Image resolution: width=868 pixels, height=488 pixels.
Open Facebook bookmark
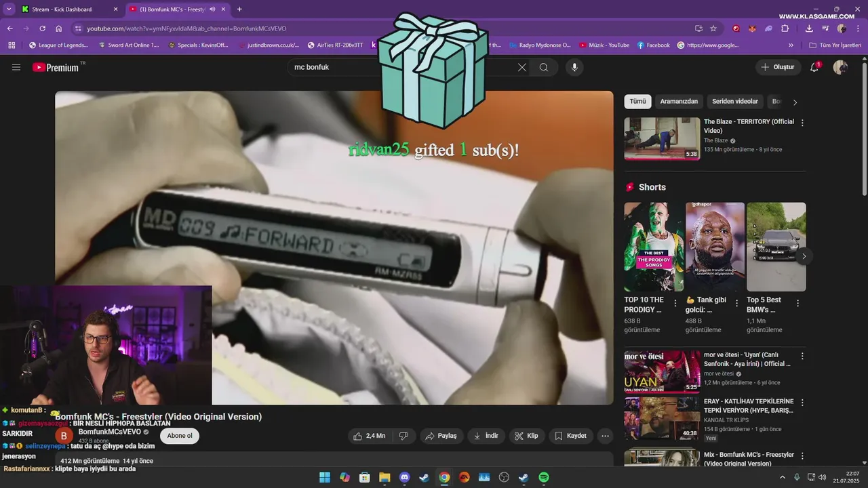point(653,45)
